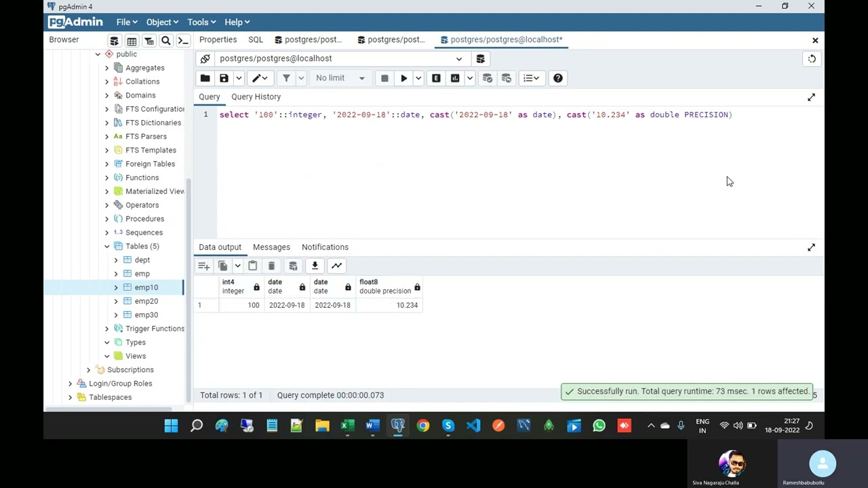Select the Data output tab

(x=220, y=247)
